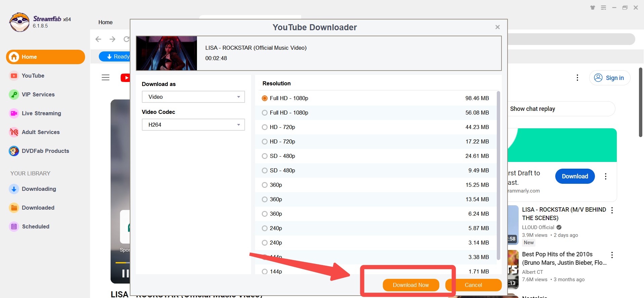Open the YouTube hamburger menu
This screenshot has height=298, width=644.
[x=106, y=78]
